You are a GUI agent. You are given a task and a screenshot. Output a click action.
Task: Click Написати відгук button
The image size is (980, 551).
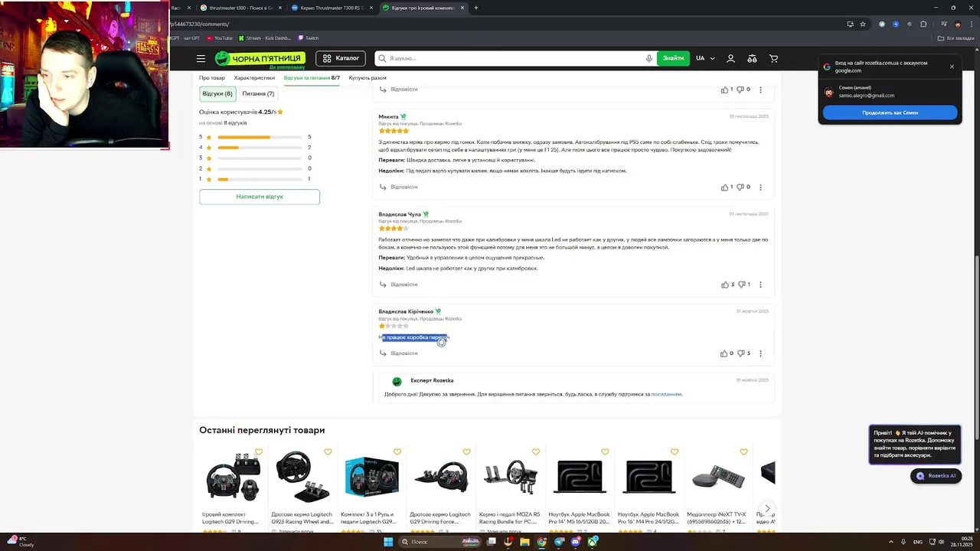point(260,197)
